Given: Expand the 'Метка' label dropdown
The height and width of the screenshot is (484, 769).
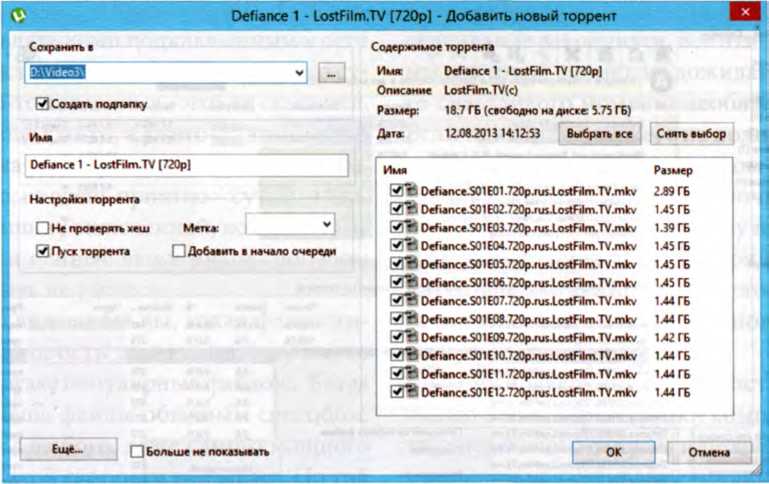Looking at the screenshot, I should [x=326, y=225].
